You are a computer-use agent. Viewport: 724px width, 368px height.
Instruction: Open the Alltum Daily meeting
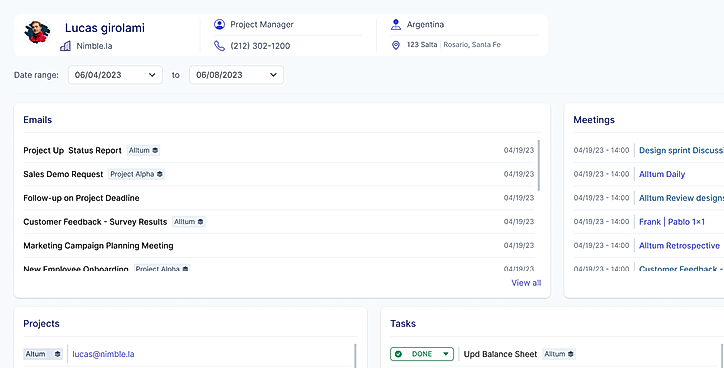[x=662, y=174]
